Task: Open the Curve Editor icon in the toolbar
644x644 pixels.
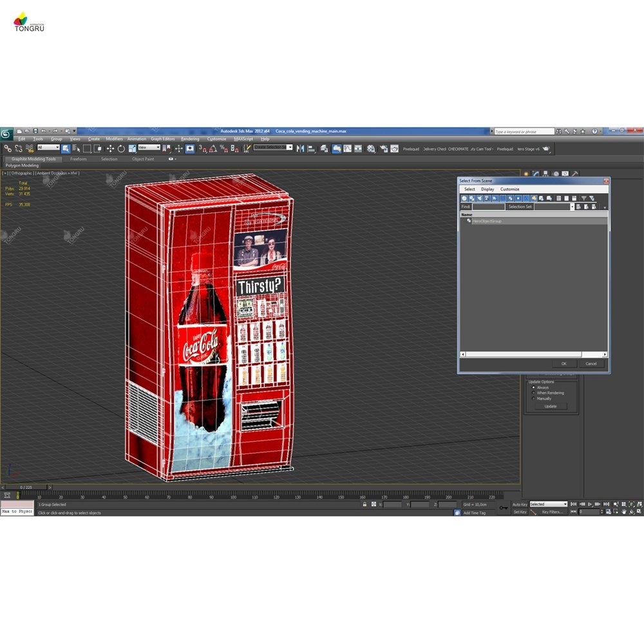Action: 348,149
